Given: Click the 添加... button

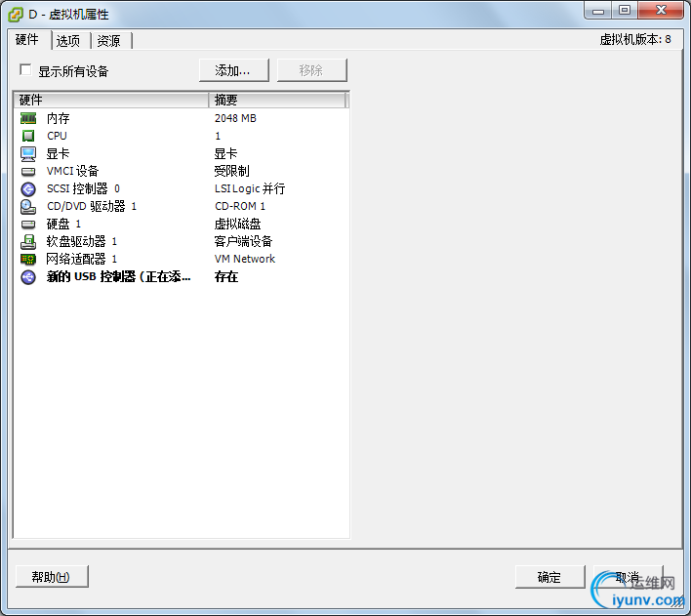Looking at the screenshot, I should pos(233,70).
